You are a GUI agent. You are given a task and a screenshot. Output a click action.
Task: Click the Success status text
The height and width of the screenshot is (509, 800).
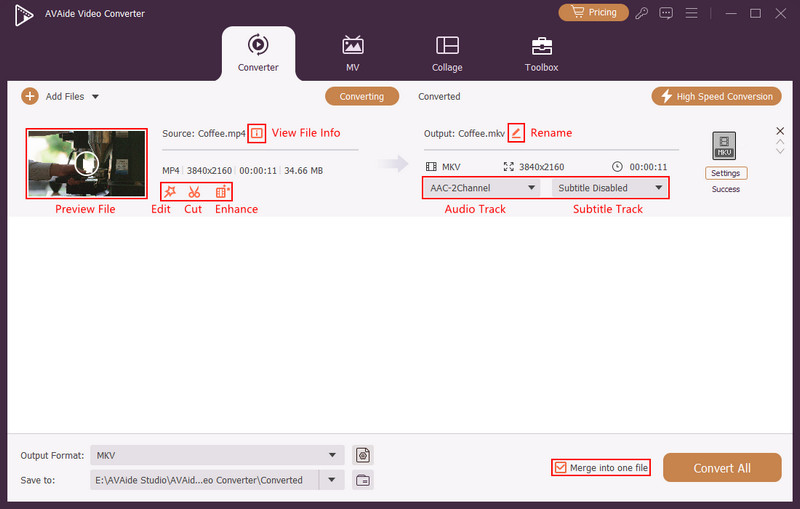(x=726, y=189)
